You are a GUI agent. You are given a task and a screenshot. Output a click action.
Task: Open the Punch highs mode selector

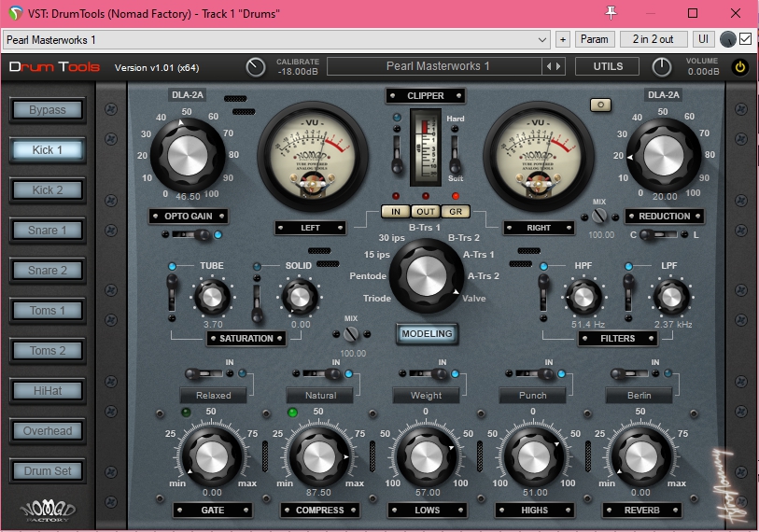[532, 396]
